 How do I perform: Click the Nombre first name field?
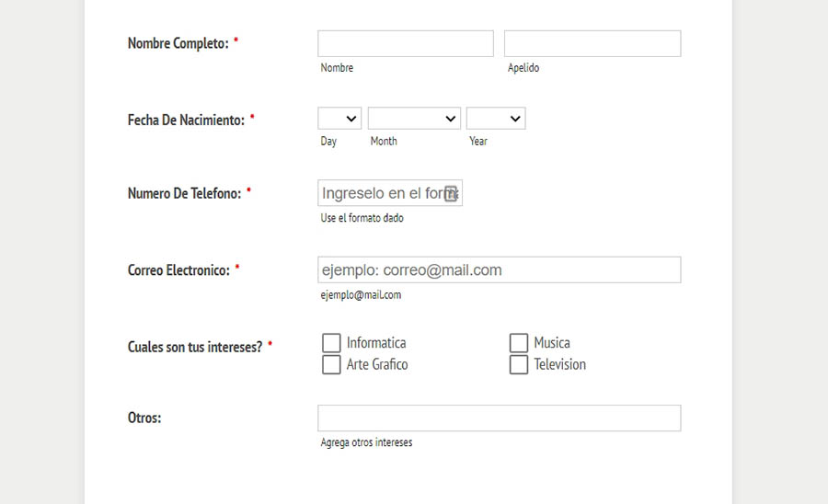pos(406,44)
